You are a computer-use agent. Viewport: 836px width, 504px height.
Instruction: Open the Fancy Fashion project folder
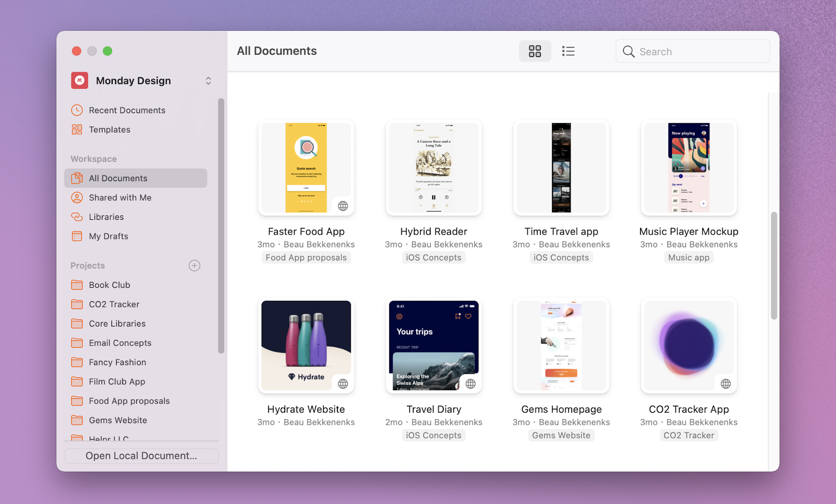tap(117, 362)
